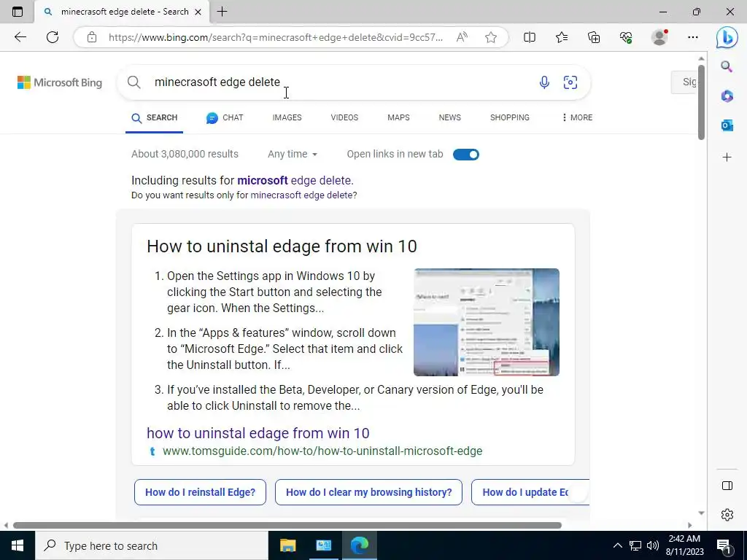Add a sidebar app with plus
The height and width of the screenshot is (560, 747).
727,157
